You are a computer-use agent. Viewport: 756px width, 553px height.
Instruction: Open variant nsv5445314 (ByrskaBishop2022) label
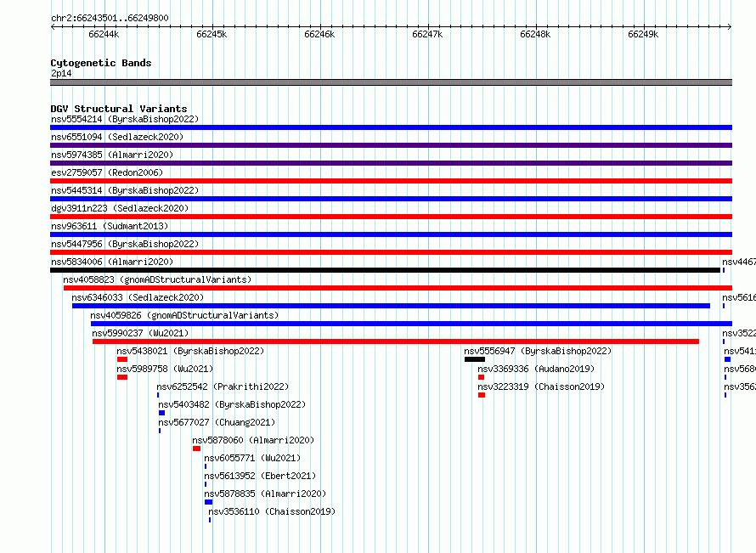coord(125,190)
